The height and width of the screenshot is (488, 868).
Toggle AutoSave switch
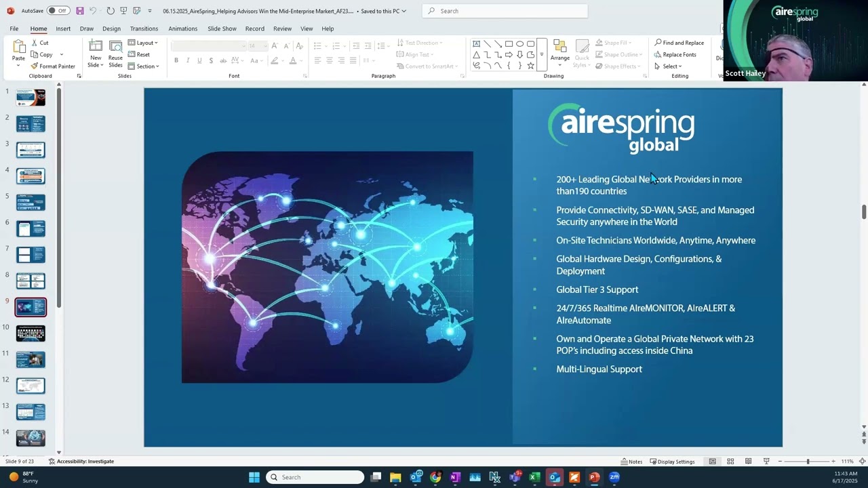pos(58,11)
